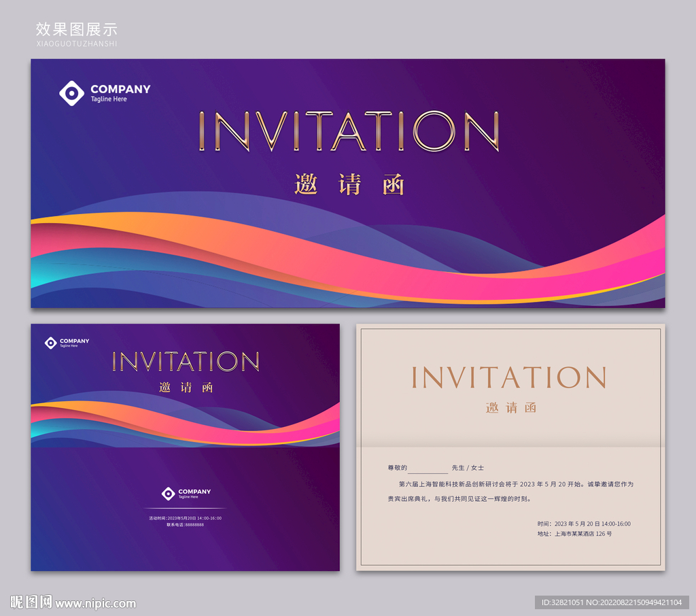This screenshot has height=616, width=696.
Task: Click the large top invitation banner
Action: pyautogui.click(x=348, y=184)
